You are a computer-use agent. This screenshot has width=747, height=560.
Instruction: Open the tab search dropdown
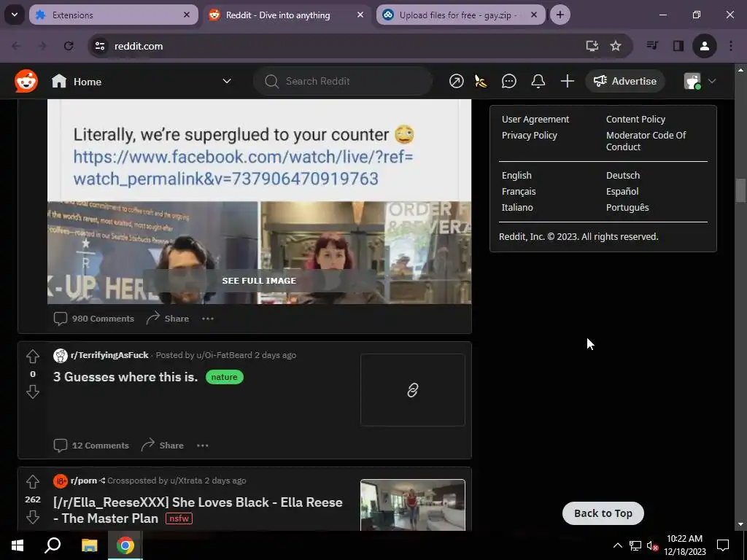pos(15,15)
